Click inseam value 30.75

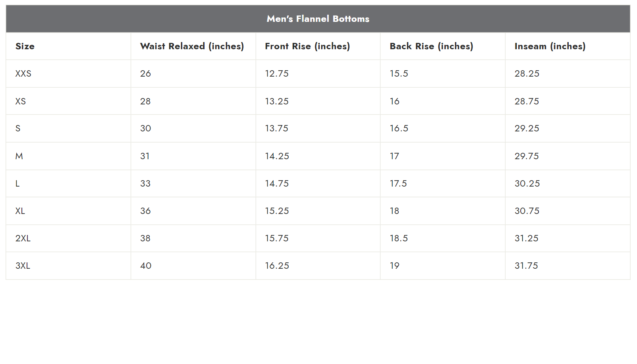point(527,211)
